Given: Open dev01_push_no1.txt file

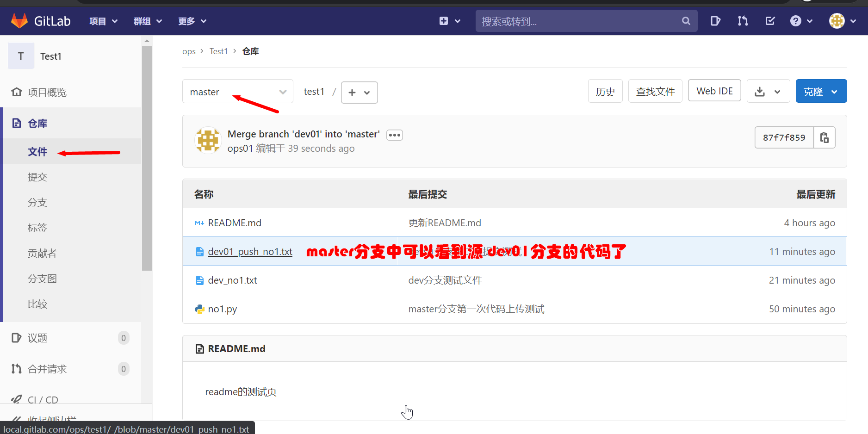Looking at the screenshot, I should tap(250, 252).
